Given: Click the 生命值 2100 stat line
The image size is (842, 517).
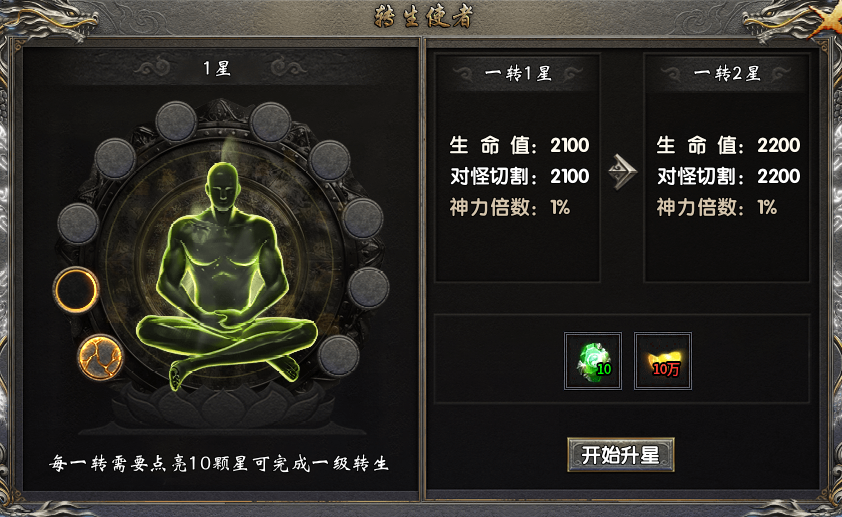Looking at the screenshot, I should click(x=519, y=145).
